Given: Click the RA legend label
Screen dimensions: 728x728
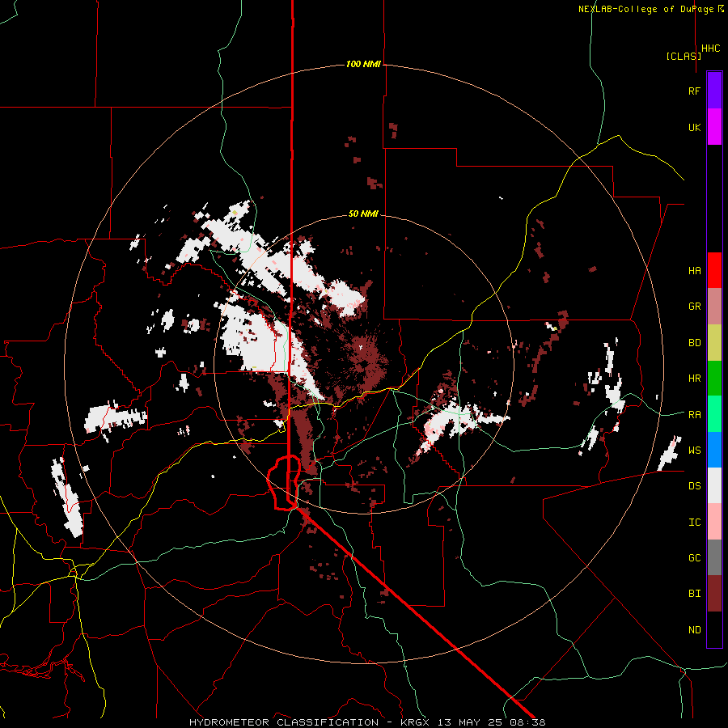Looking at the screenshot, I should pos(694,415).
